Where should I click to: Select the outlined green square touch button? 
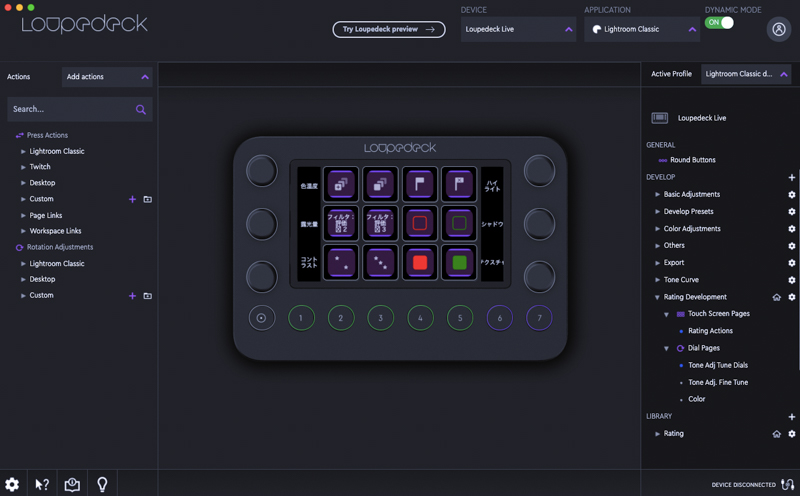459,223
